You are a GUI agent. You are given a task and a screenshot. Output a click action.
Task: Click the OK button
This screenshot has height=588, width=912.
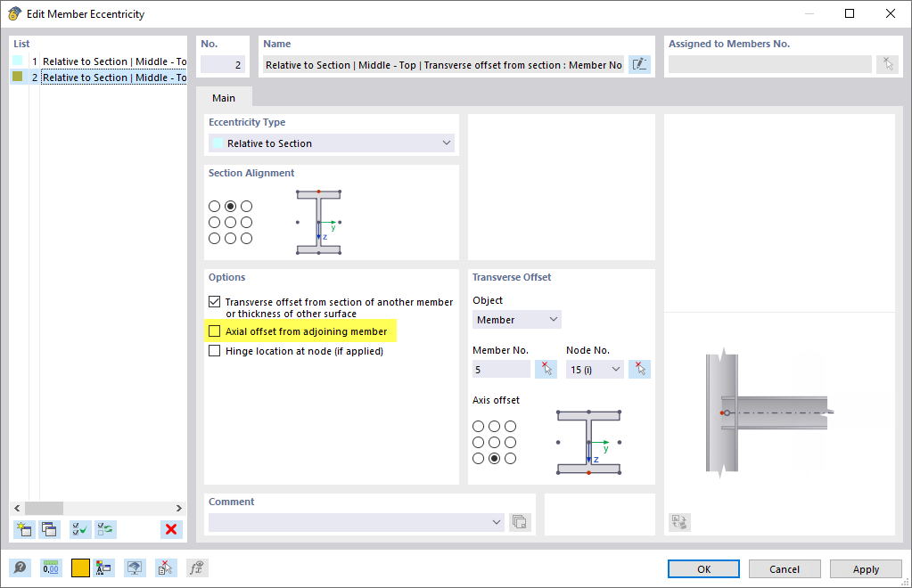[x=703, y=568]
